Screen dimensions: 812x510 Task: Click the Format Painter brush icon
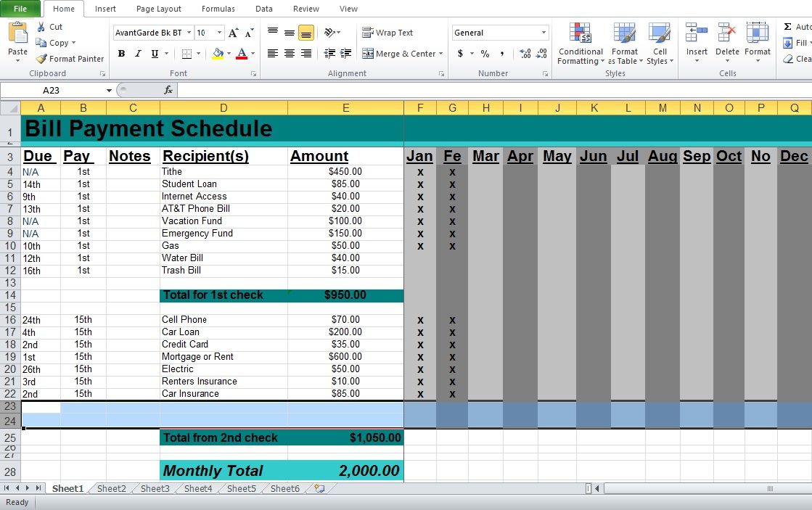(x=41, y=59)
